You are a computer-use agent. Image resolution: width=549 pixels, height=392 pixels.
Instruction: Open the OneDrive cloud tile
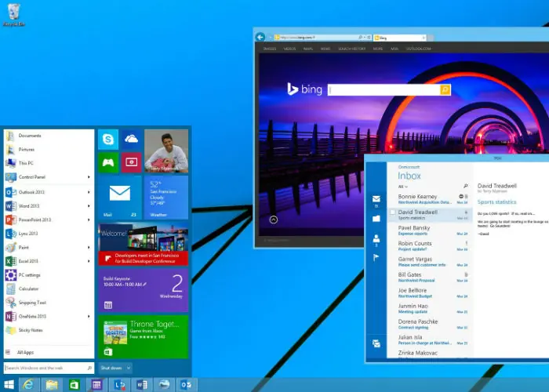click(x=131, y=140)
